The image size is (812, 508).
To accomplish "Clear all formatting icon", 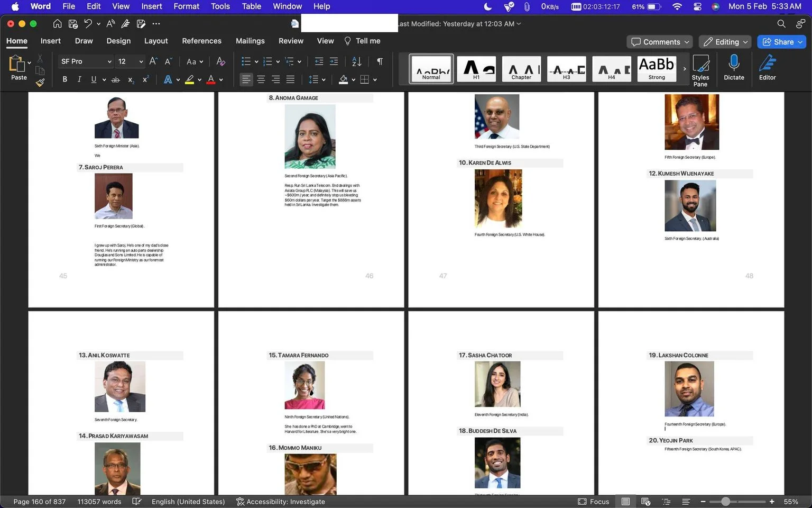I will coord(221,61).
